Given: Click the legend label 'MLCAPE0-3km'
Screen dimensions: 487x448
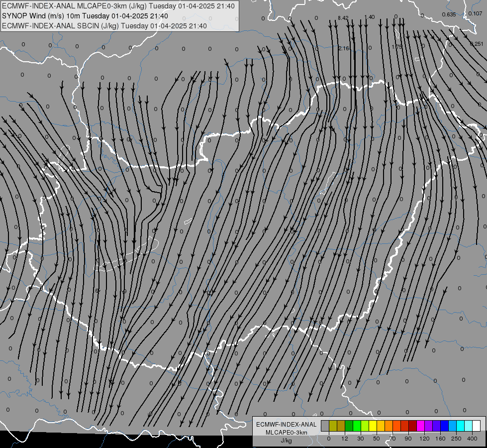Looking at the screenshot, I should click(x=286, y=433).
